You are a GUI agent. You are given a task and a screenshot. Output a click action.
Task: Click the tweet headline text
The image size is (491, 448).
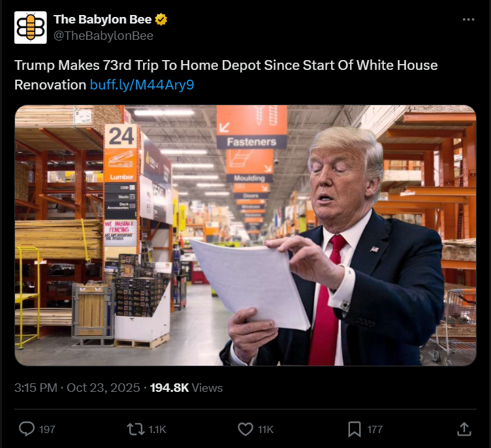tap(226, 75)
